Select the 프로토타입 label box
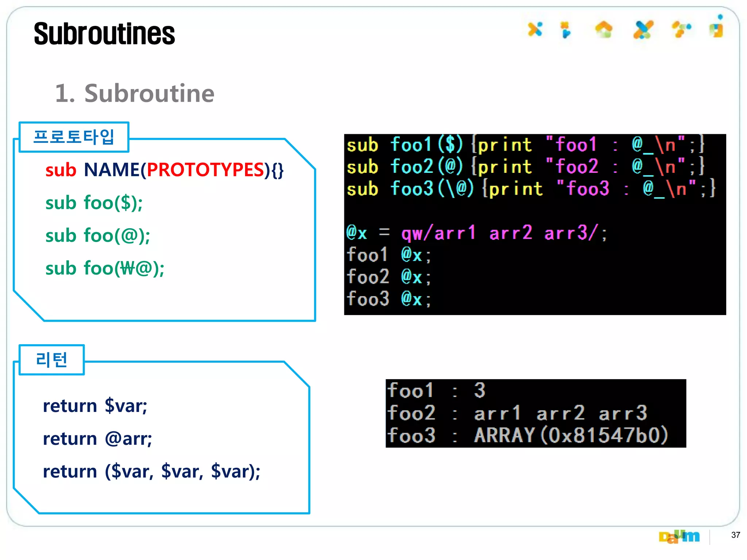Viewport: 747px width, 560px height. tap(74, 137)
